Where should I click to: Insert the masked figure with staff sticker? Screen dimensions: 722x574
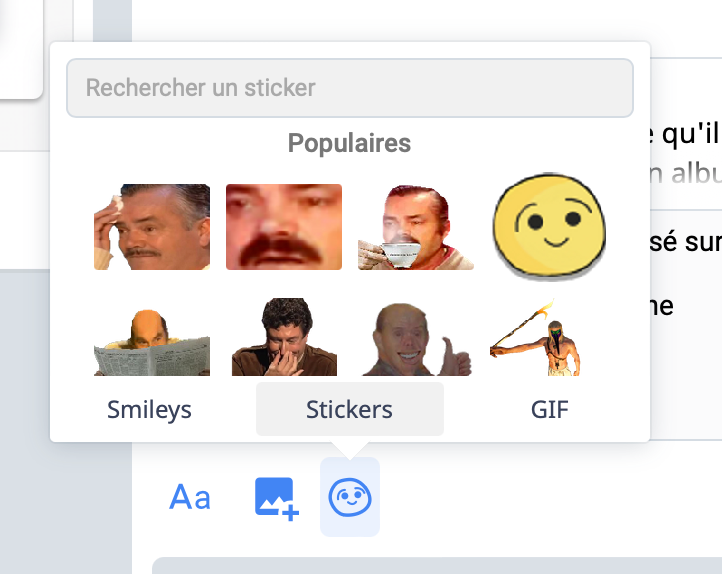coord(536,337)
